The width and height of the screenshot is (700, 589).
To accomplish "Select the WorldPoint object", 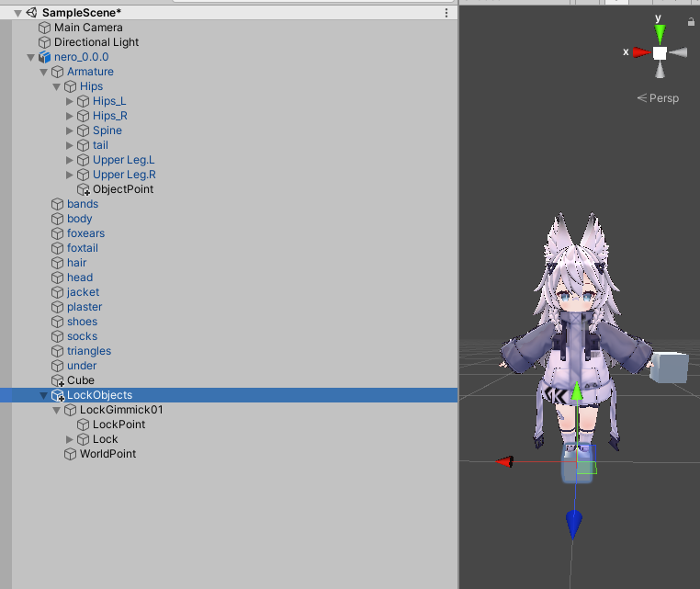I will coord(107,454).
